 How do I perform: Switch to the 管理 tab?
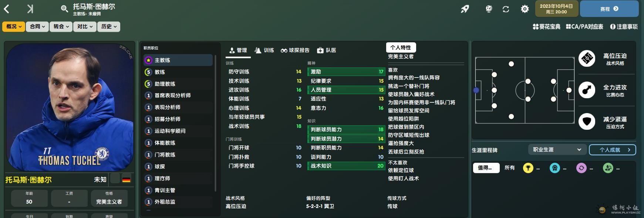coord(238,50)
